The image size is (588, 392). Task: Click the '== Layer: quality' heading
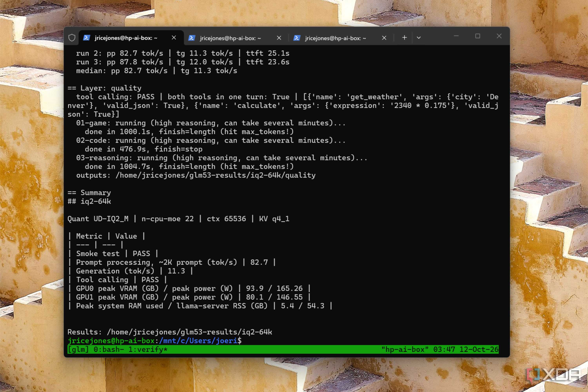(104, 88)
